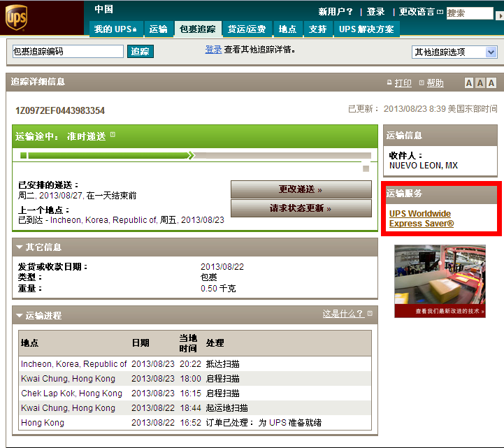Click the 帮助 link
This screenshot has width=504, height=448.
[435, 83]
